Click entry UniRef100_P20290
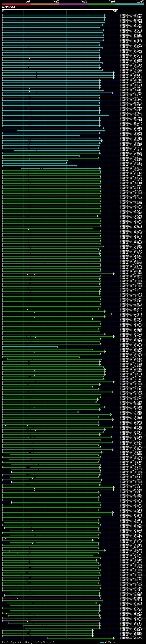The width and height of the screenshot is (146, 644). 131,266
